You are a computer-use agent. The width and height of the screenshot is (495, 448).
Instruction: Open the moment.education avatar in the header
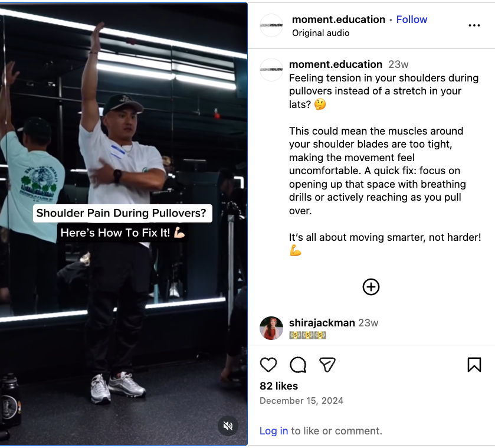[271, 25]
